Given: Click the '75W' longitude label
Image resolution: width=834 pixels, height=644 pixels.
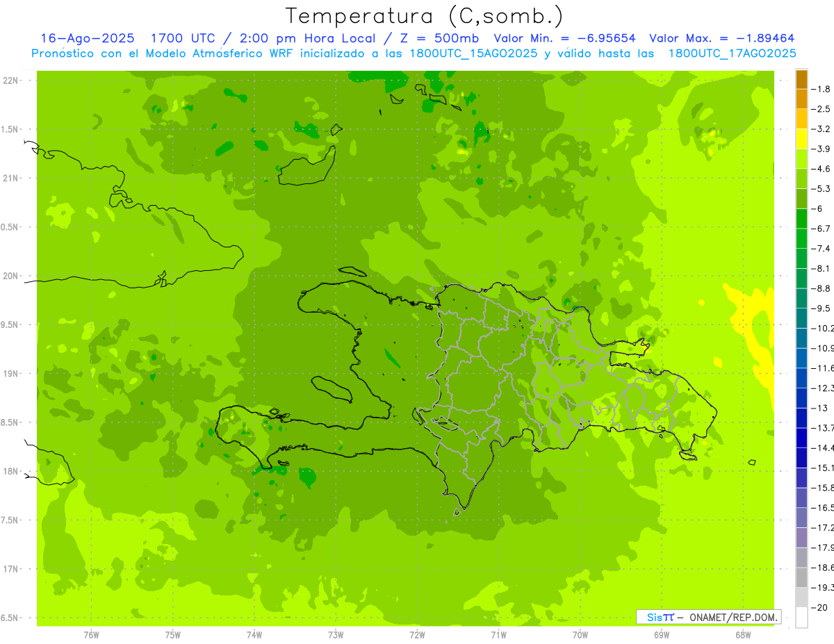Looking at the screenshot, I should 173,635.
